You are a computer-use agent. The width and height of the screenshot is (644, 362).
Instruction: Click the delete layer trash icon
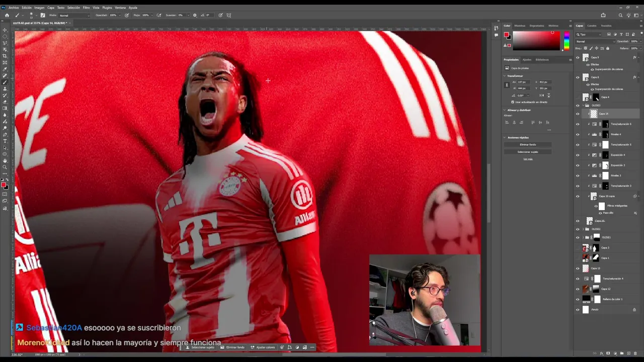[634, 353]
